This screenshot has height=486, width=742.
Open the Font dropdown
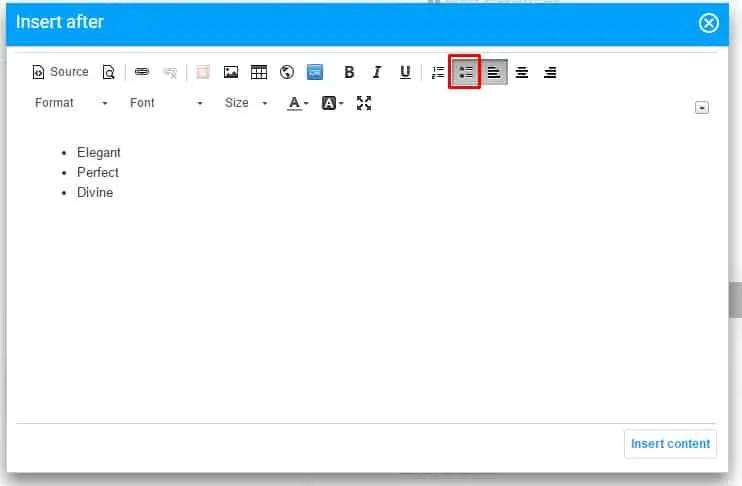coord(166,103)
